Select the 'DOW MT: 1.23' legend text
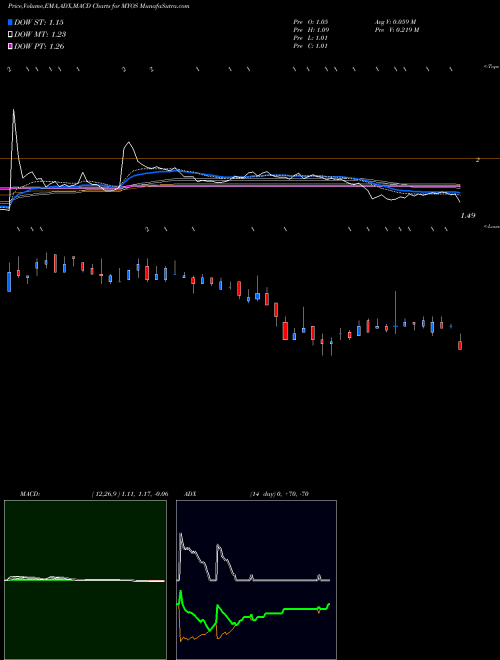 pos(40,35)
